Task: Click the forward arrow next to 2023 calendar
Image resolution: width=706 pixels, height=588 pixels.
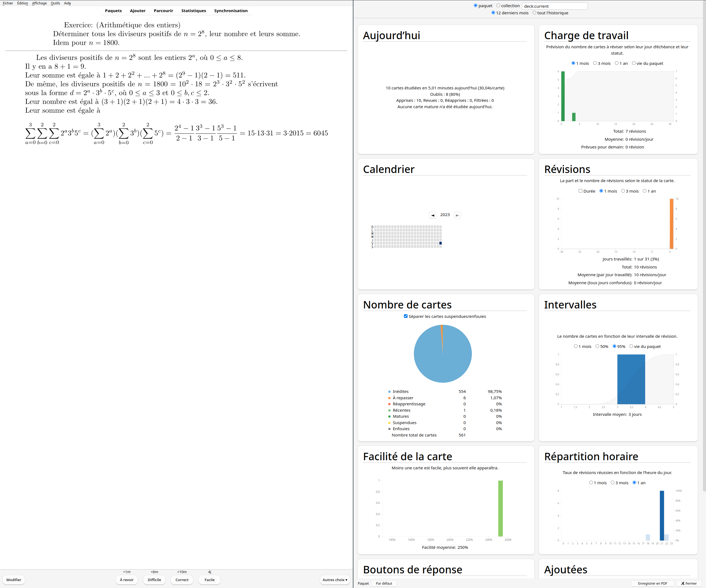Action: 458,215
